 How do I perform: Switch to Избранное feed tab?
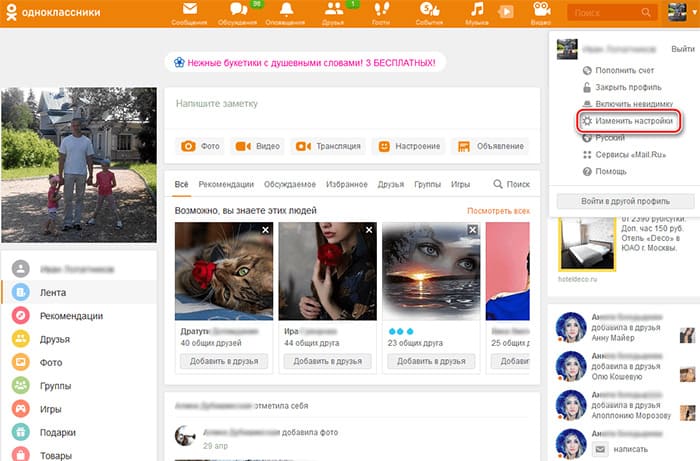[347, 184]
